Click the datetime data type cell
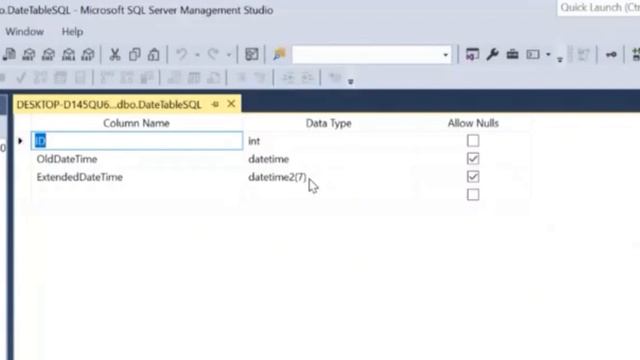The image size is (640, 360). click(329, 159)
